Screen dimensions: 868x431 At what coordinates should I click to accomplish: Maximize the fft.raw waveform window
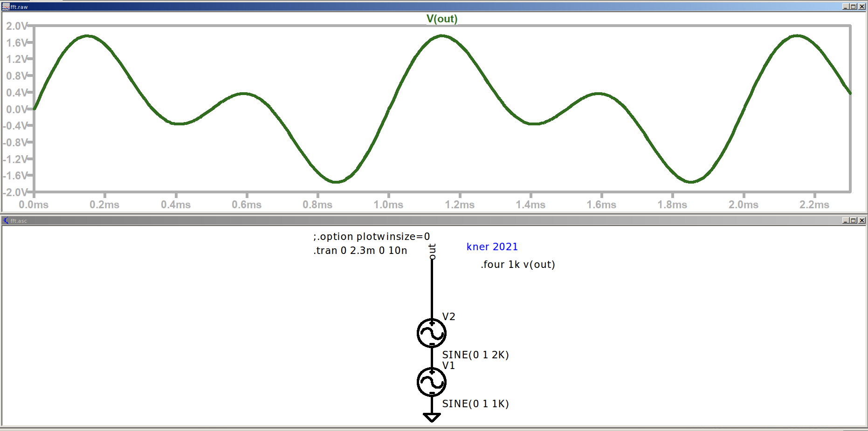pos(854,7)
